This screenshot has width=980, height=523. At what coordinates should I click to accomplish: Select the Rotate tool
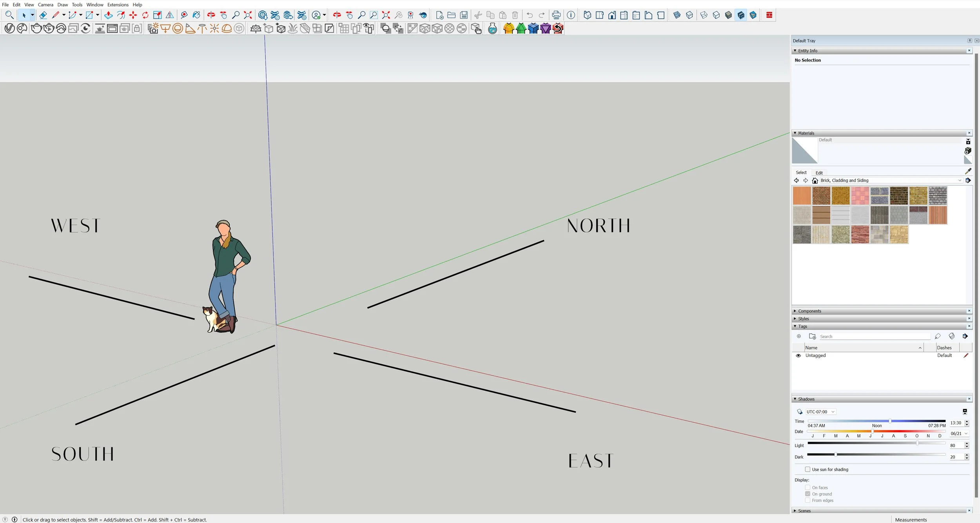tap(145, 15)
